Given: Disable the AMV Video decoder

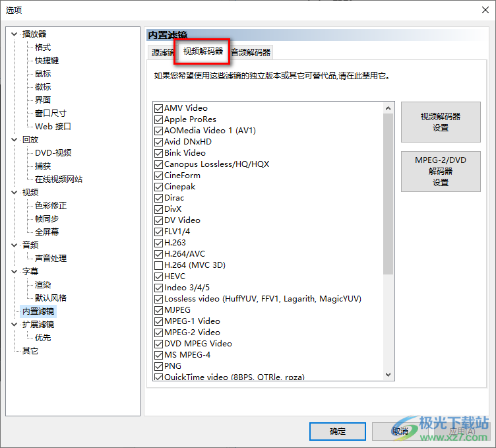Looking at the screenshot, I should pos(158,108).
